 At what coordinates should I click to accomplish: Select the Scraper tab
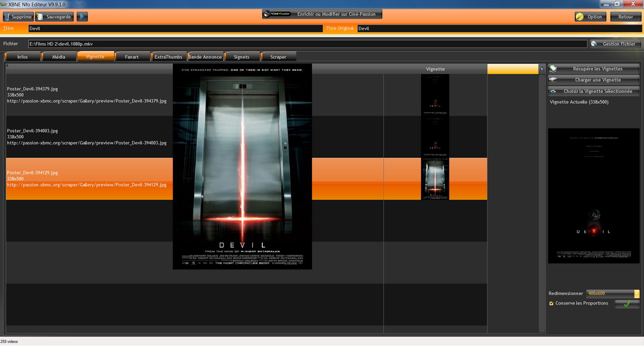point(278,57)
